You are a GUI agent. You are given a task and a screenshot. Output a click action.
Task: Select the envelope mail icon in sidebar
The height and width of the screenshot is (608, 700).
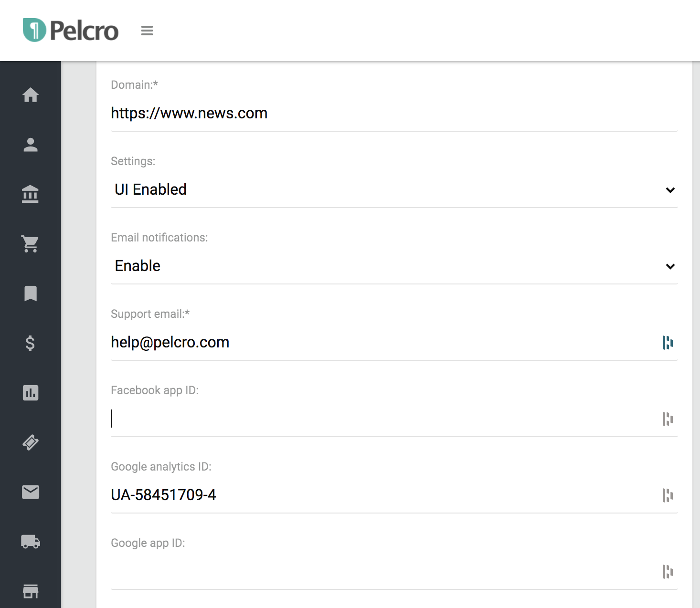pos(31,492)
